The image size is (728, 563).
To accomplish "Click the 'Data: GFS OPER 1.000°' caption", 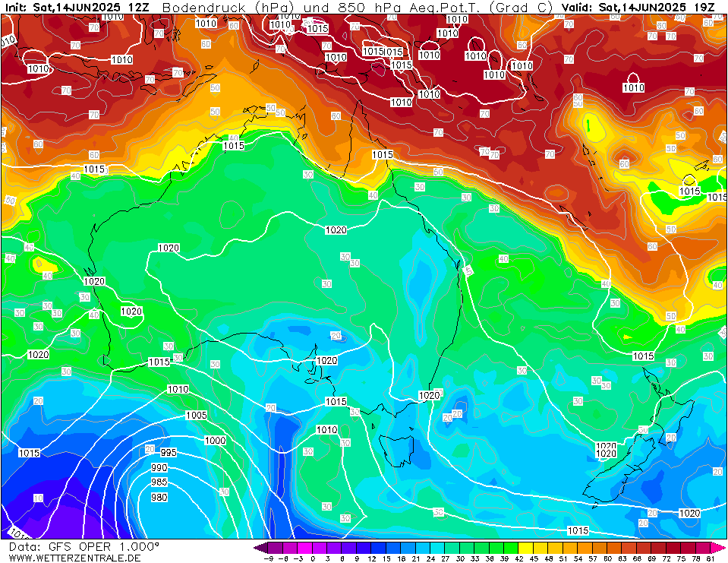I will (x=84, y=546).
